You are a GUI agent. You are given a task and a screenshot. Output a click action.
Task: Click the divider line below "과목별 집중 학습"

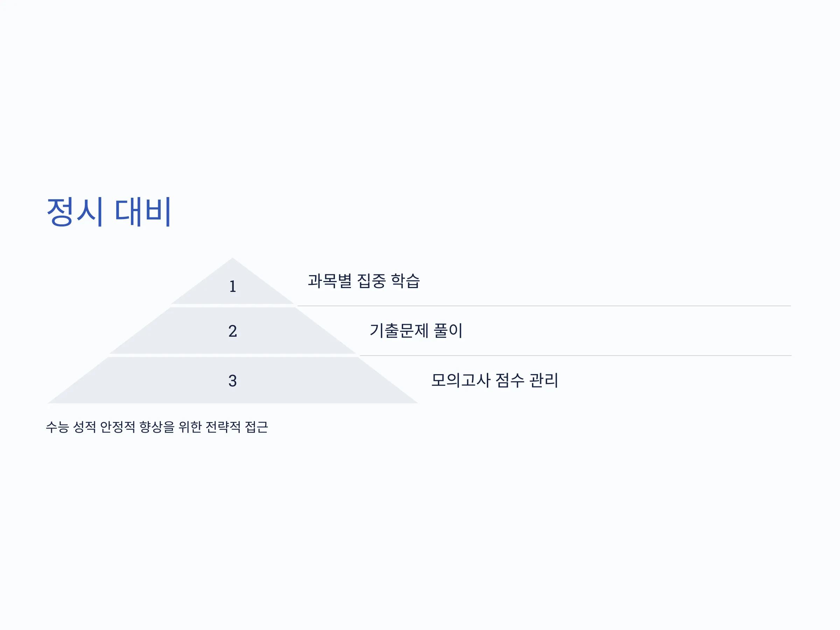click(544, 306)
